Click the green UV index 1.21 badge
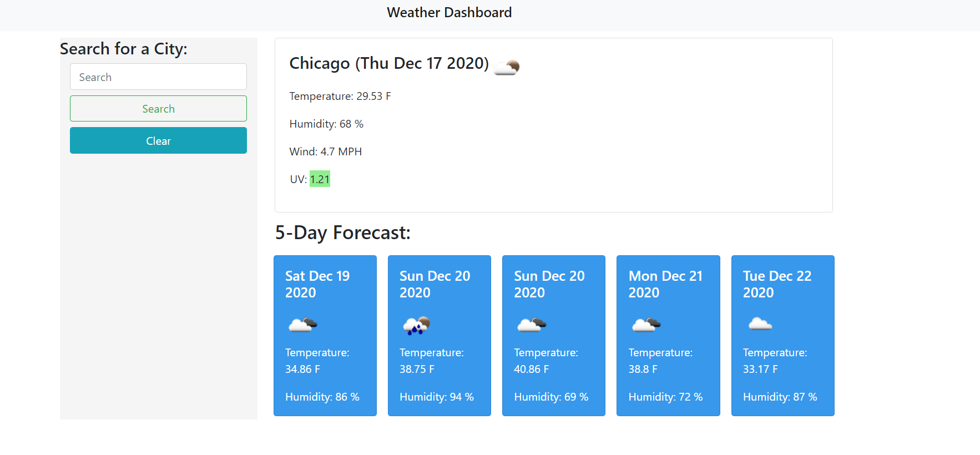 (320, 179)
